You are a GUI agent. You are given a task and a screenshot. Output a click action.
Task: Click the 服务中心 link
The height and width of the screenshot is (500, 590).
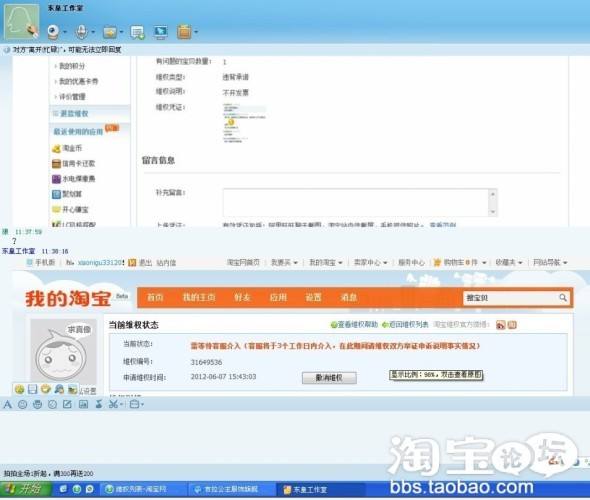point(411,262)
